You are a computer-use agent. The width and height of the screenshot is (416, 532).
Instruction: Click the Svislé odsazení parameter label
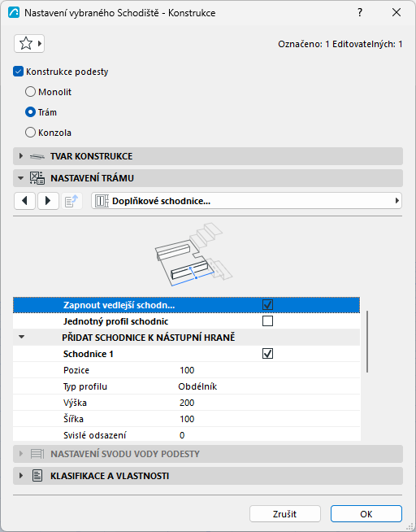pos(95,435)
